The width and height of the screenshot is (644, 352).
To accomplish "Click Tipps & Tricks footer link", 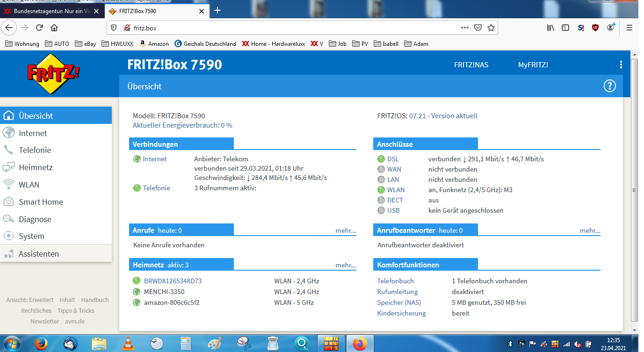I will click(76, 311).
